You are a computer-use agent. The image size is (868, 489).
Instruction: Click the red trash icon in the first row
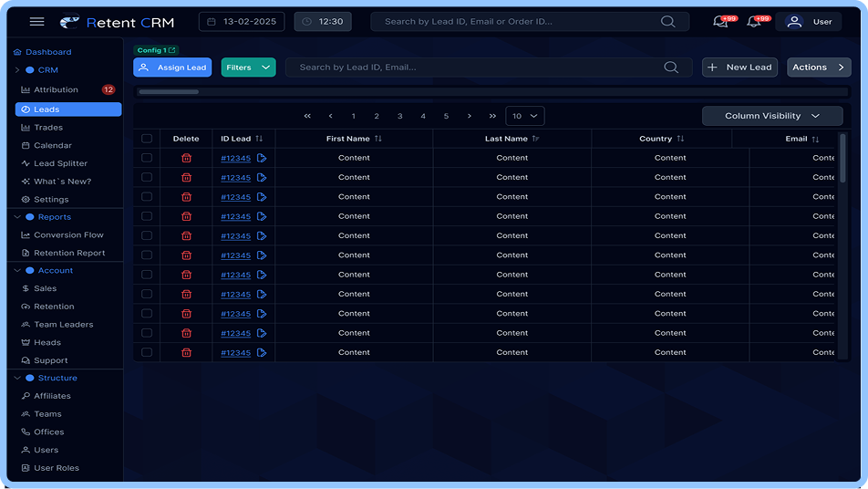[187, 158]
